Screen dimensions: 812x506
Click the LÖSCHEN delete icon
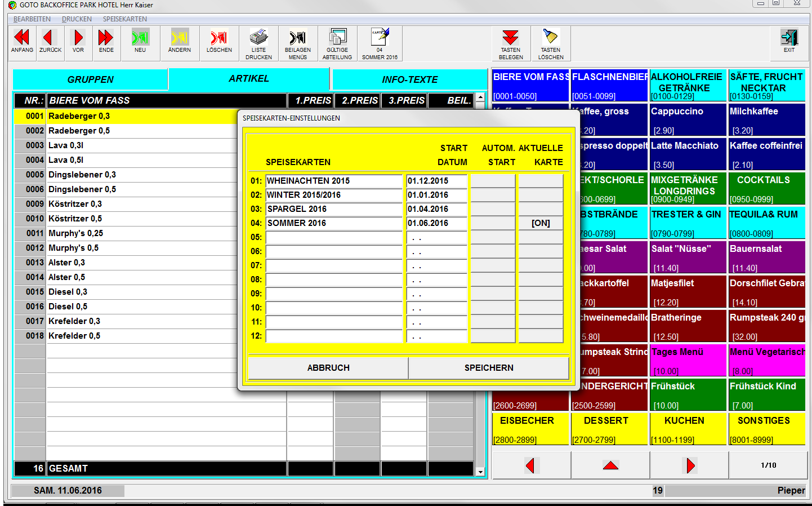click(219, 38)
